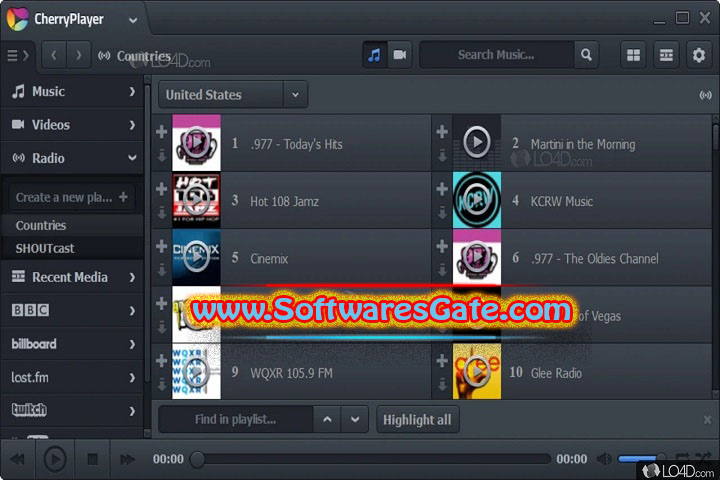
Task: Select Hot 108 Jamz station name
Action: tap(284, 201)
